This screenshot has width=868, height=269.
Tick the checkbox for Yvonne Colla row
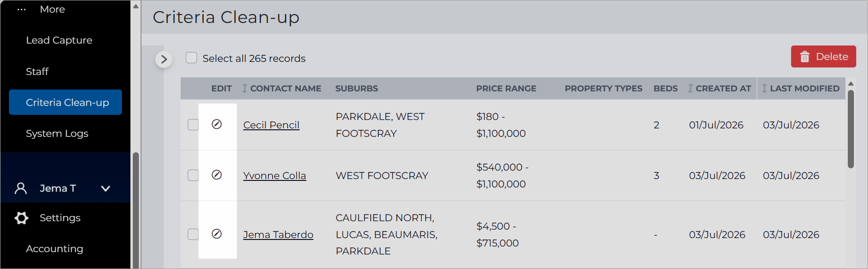click(193, 175)
